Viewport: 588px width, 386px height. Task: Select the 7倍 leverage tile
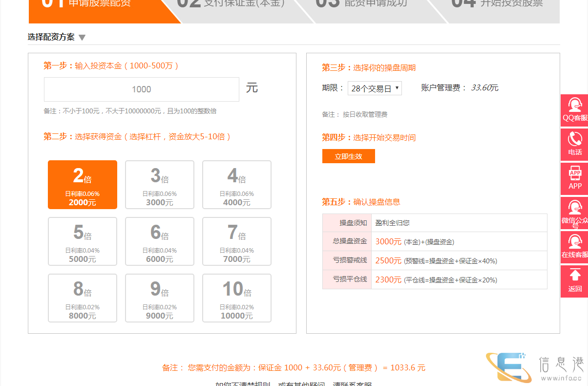pos(237,241)
